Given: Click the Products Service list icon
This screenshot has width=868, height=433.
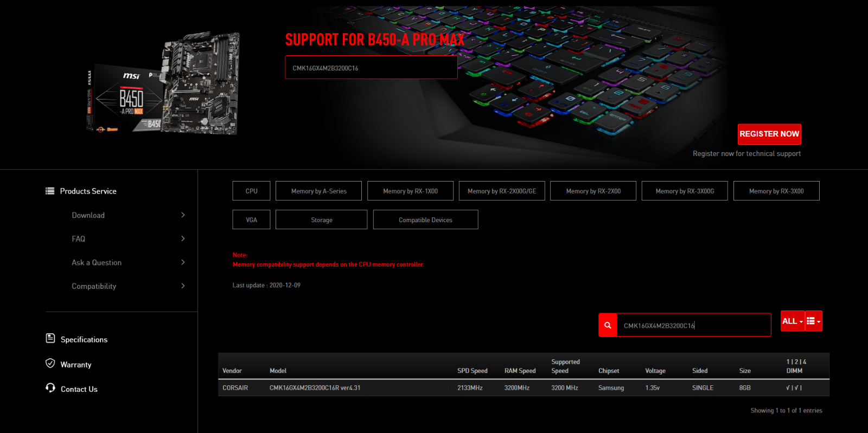Looking at the screenshot, I should pos(50,191).
